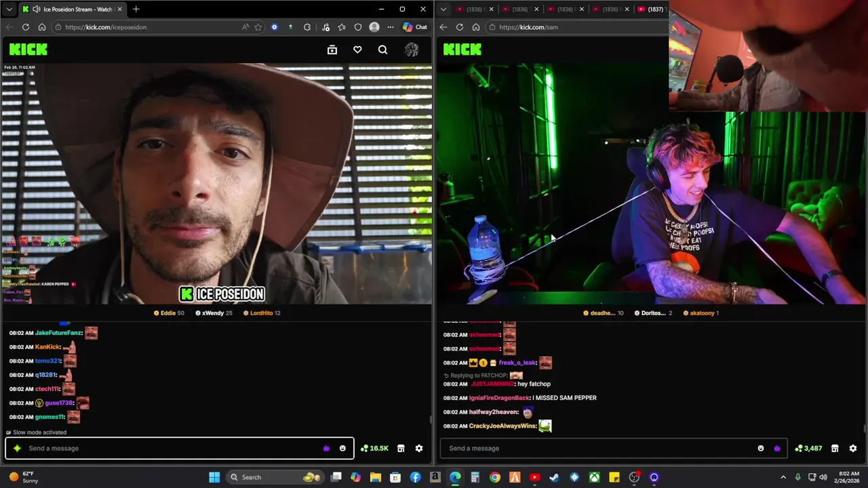Open the Edge favorites list icon
Screen dimensions: 868x488
pos(342,27)
